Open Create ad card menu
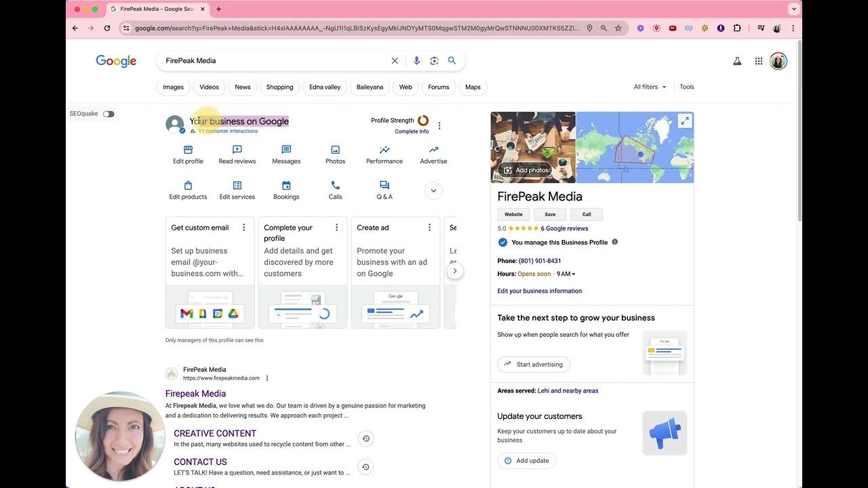This screenshot has height=488, width=868. click(429, 228)
